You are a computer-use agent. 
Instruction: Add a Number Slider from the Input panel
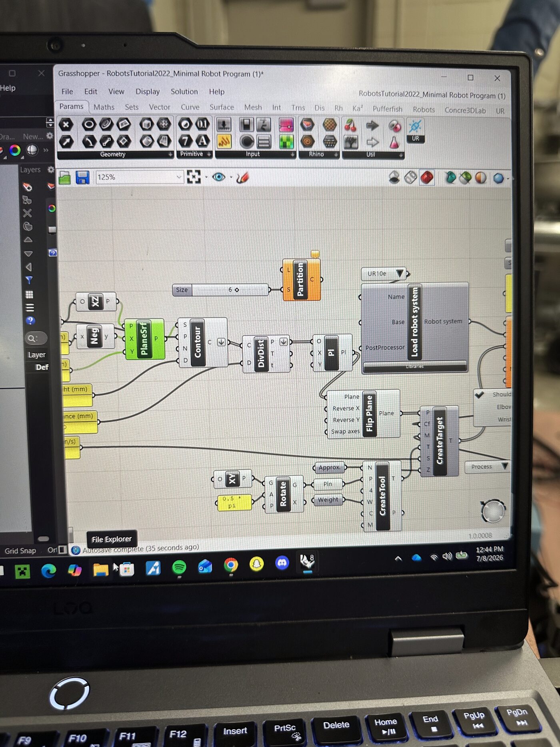[x=224, y=124]
